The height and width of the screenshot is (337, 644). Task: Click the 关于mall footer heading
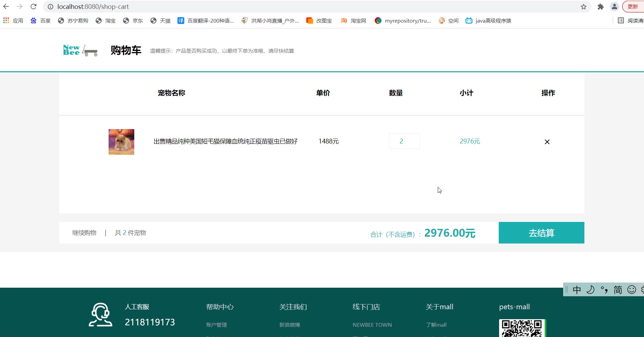coord(439,307)
